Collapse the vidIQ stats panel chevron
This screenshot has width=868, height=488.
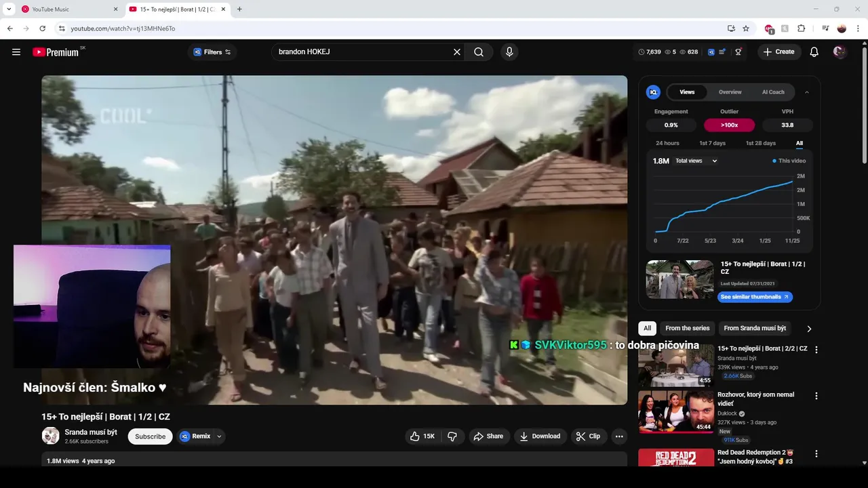[x=807, y=92]
